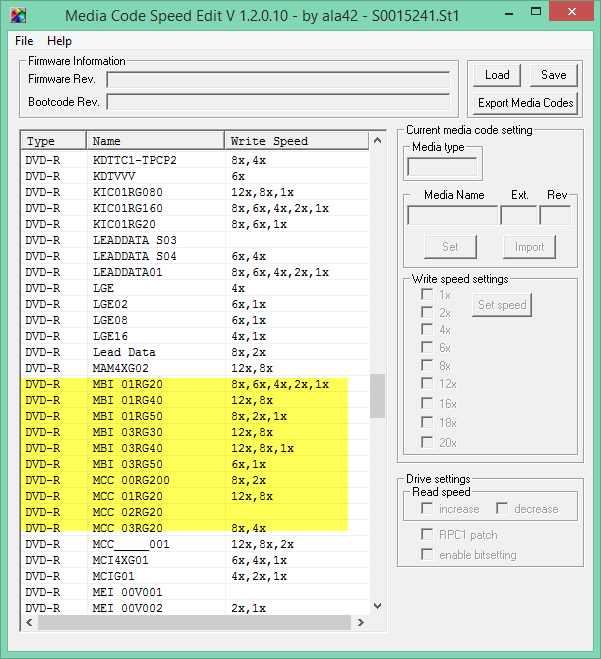Select the MBI 01RG20 row
The height and width of the screenshot is (659, 601).
click(x=195, y=384)
